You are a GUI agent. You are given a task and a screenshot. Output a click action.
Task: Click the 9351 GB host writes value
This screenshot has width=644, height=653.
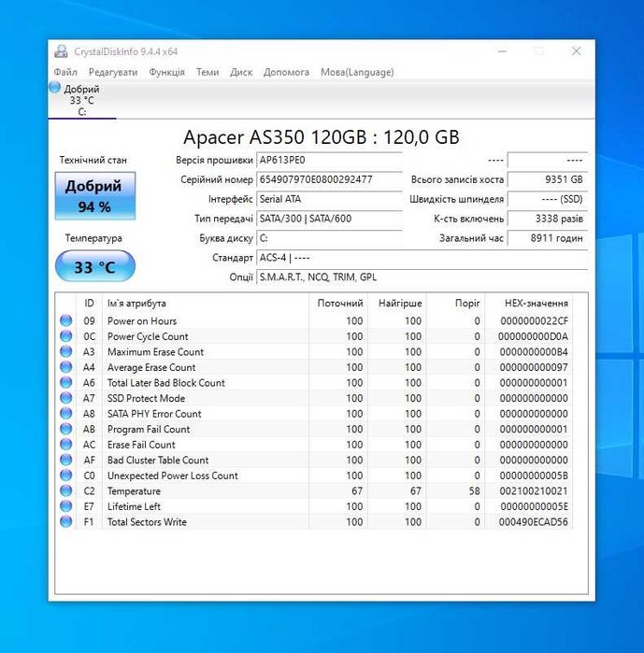[548, 180]
